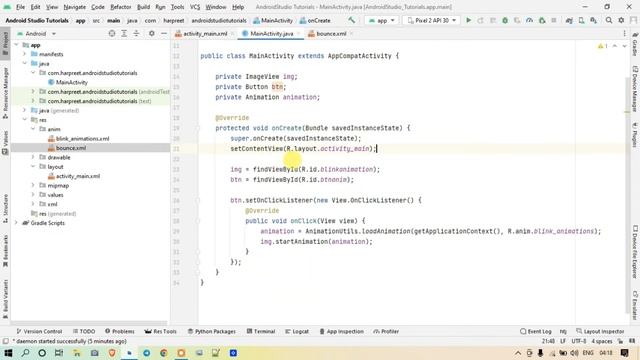Toggle Device File Explorer side panel
The width and height of the screenshot is (640, 360).
tap(635, 251)
